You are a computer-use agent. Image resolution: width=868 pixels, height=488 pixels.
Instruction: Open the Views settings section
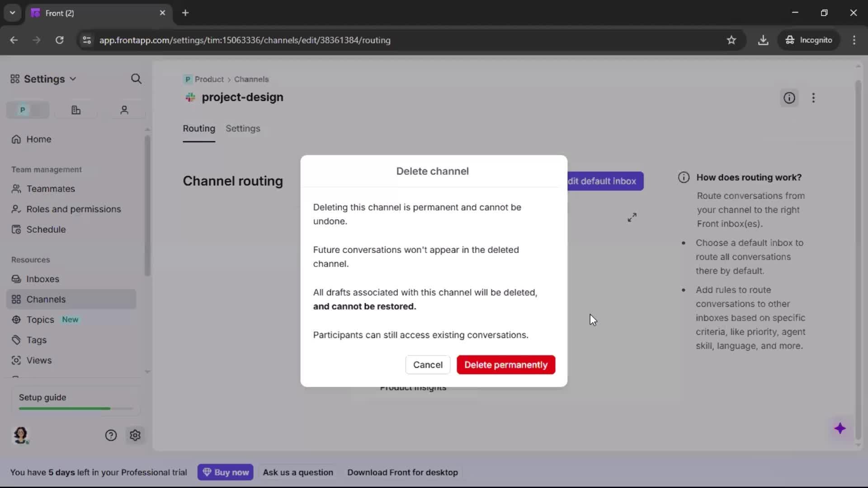point(38,360)
